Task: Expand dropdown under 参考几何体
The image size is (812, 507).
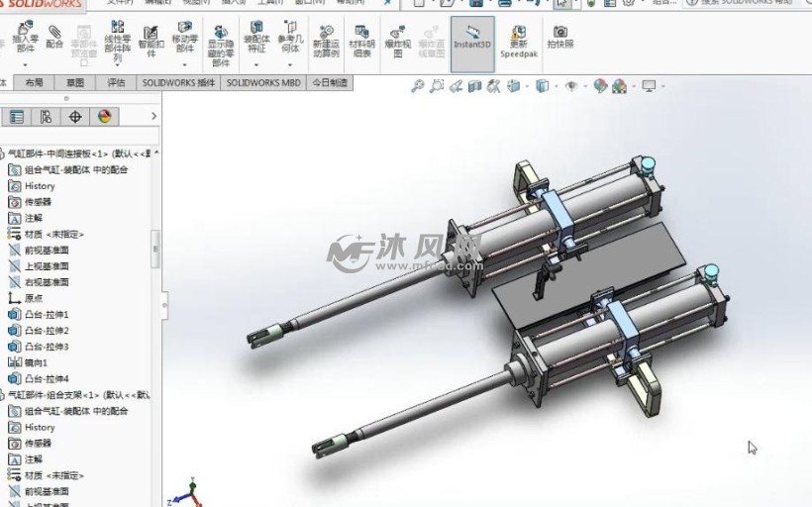Action: pyautogui.click(x=290, y=65)
